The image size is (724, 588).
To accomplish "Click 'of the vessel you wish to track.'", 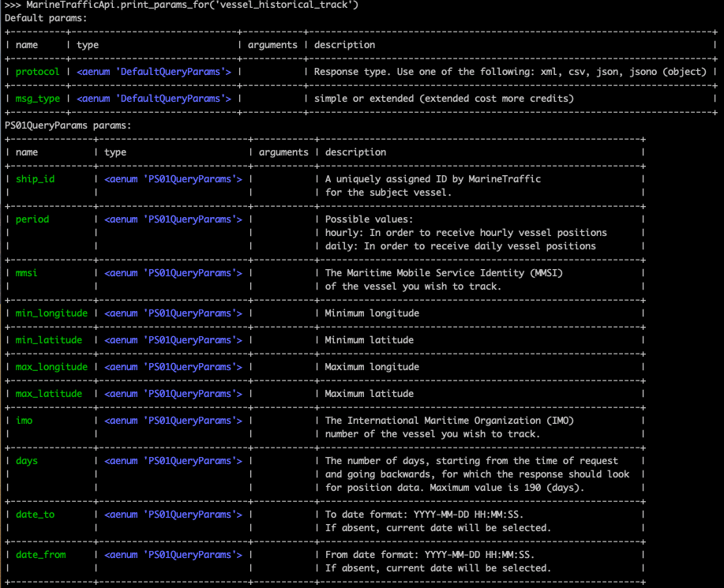I will pos(413,287).
